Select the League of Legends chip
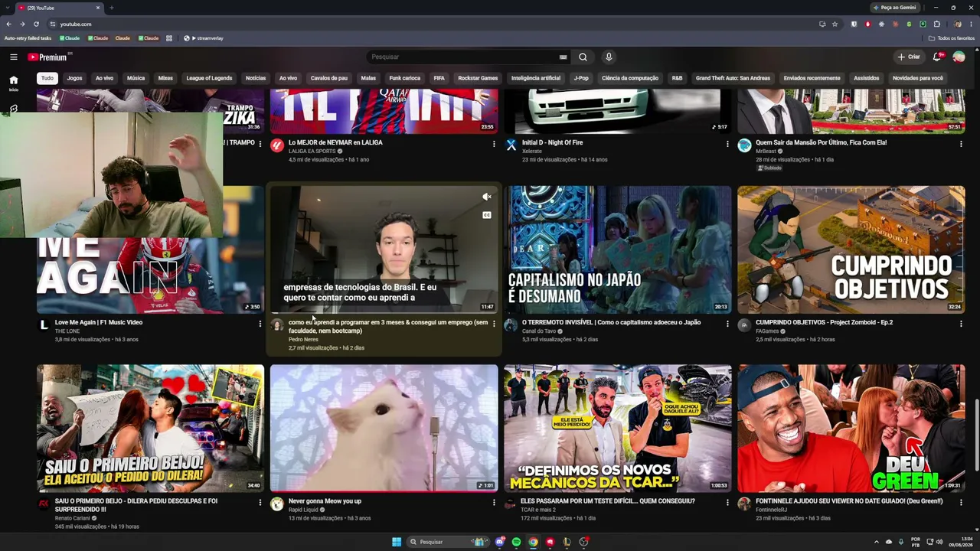This screenshot has height=551, width=980. (x=209, y=78)
